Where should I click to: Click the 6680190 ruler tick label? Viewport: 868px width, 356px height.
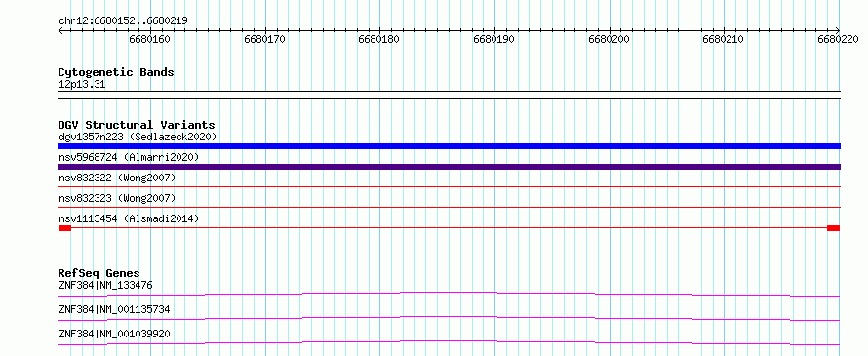[493, 39]
